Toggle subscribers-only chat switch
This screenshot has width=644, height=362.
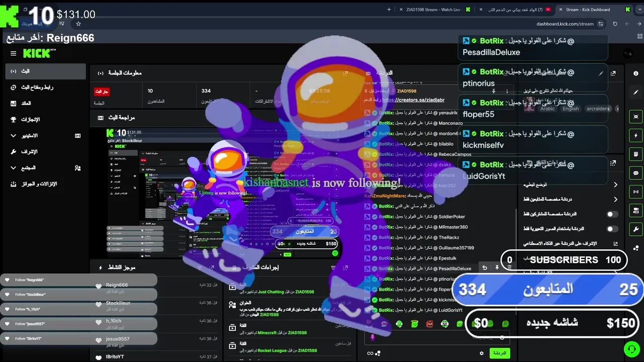(612, 214)
